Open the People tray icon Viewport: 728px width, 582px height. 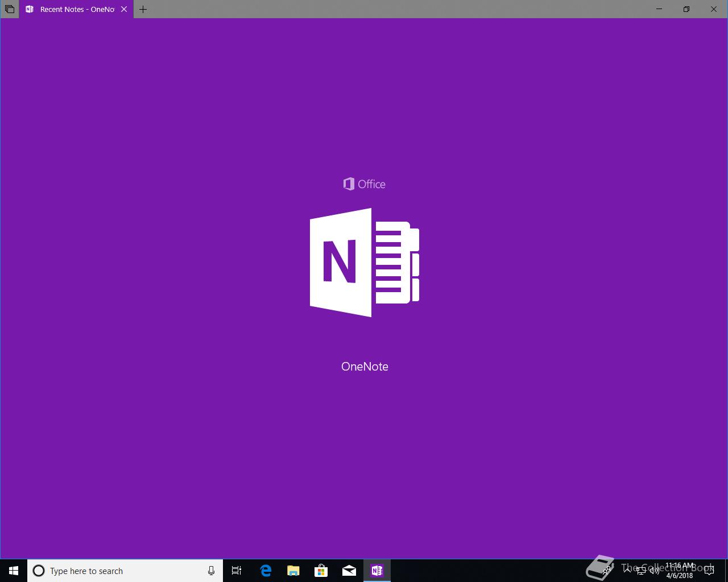pos(607,571)
